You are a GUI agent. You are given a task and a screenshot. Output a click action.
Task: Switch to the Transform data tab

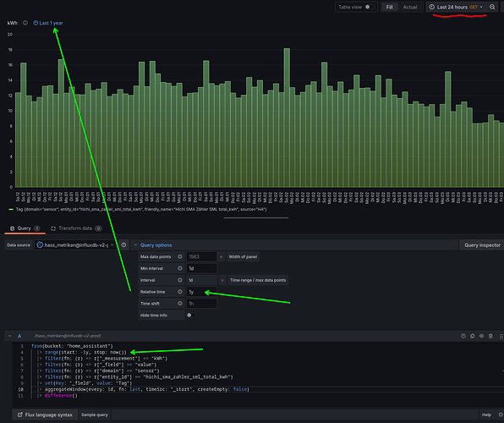(76, 228)
